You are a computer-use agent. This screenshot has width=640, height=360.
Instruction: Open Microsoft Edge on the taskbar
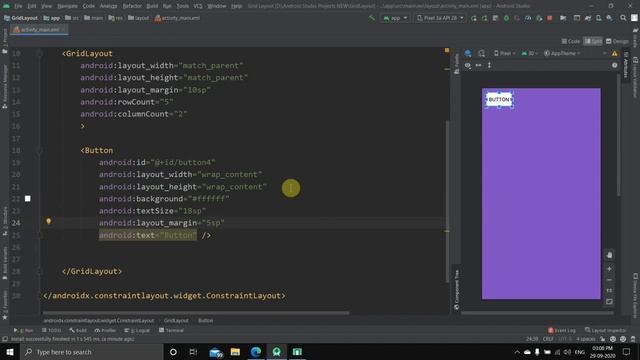256,352
